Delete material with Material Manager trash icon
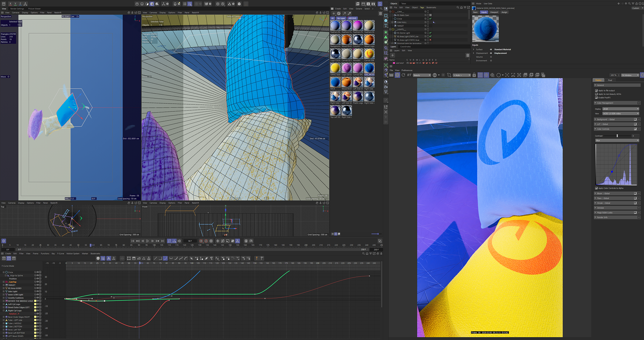Image resolution: width=644 pixels, height=340 pixels. point(380,13)
